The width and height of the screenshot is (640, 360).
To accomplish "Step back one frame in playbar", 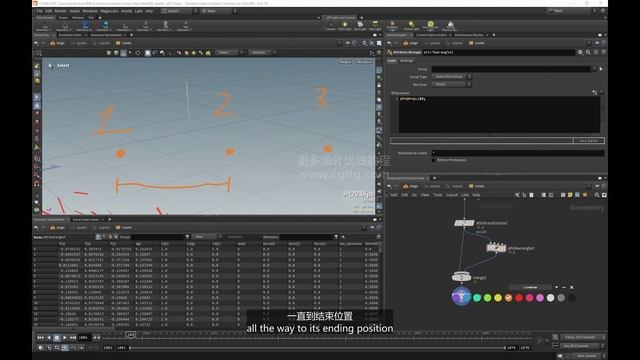I will pos(49,338).
